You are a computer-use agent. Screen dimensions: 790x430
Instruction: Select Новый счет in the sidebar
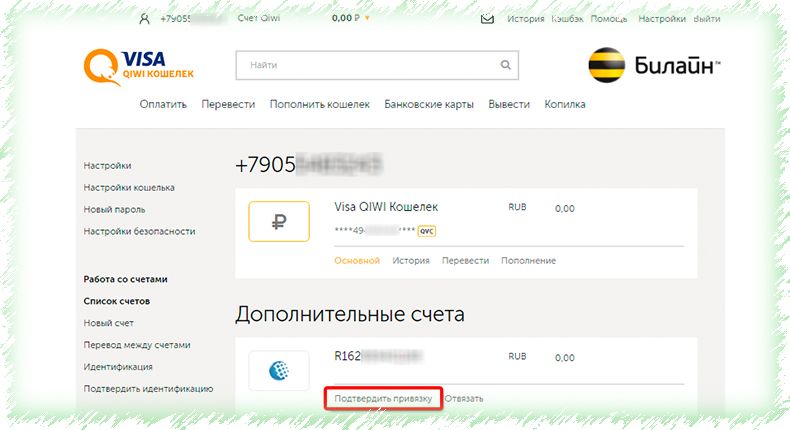point(108,323)
